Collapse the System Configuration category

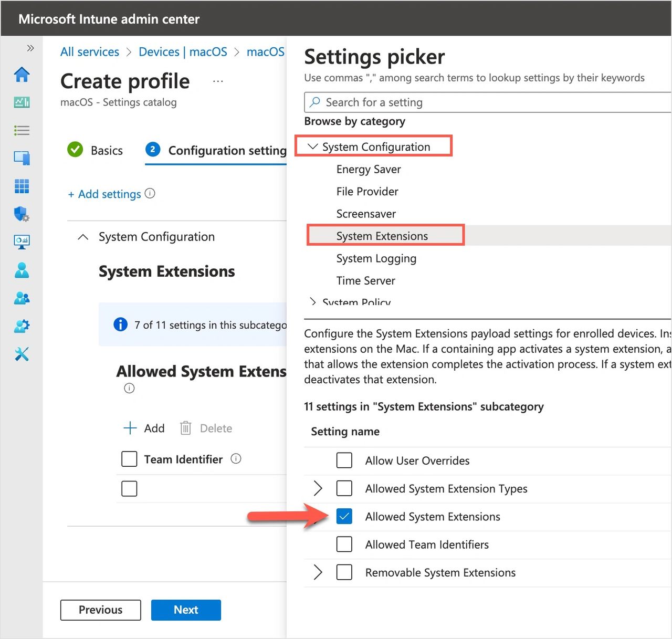coord(313,146)
